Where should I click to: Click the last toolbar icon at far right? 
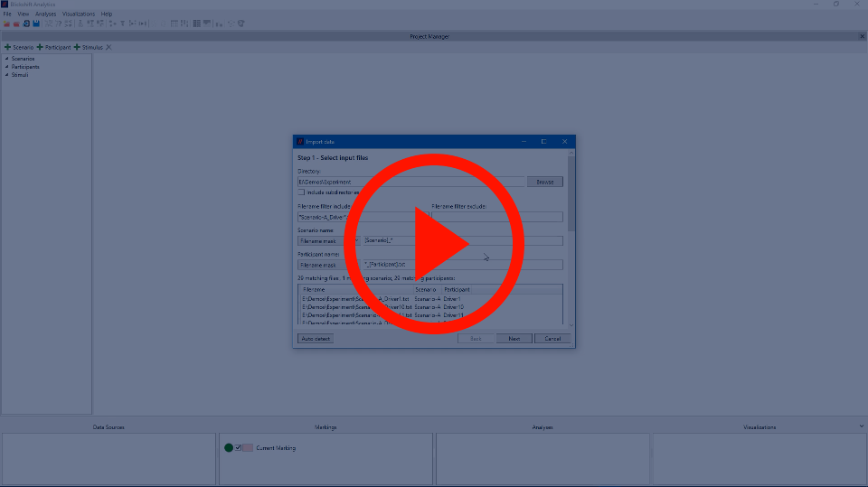pos(241,23)
